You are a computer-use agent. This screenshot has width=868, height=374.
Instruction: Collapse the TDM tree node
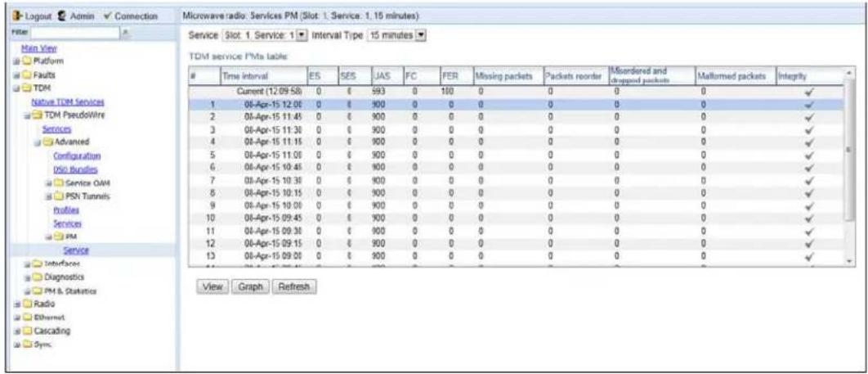click(17, 88)
